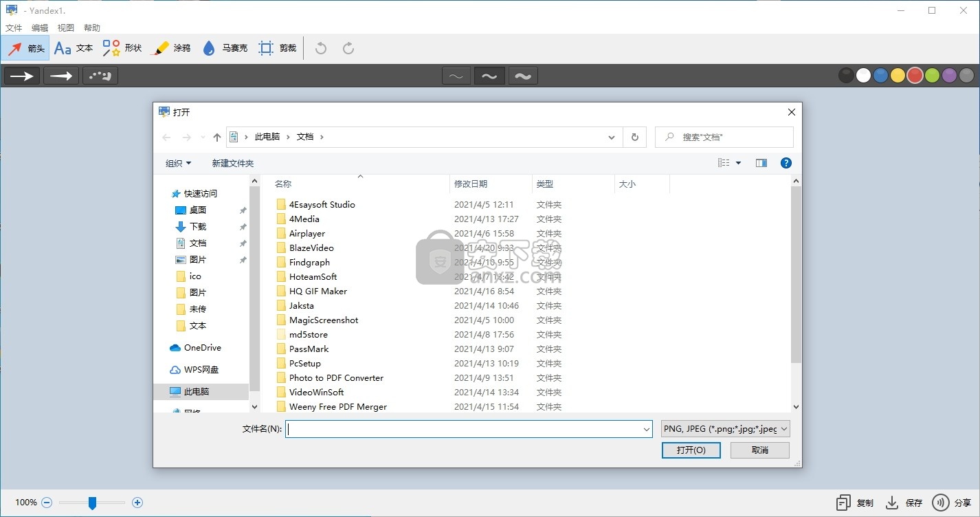Click 新建文件夹 (New folder)
The image size is (980, 517).
click(233, 163)
